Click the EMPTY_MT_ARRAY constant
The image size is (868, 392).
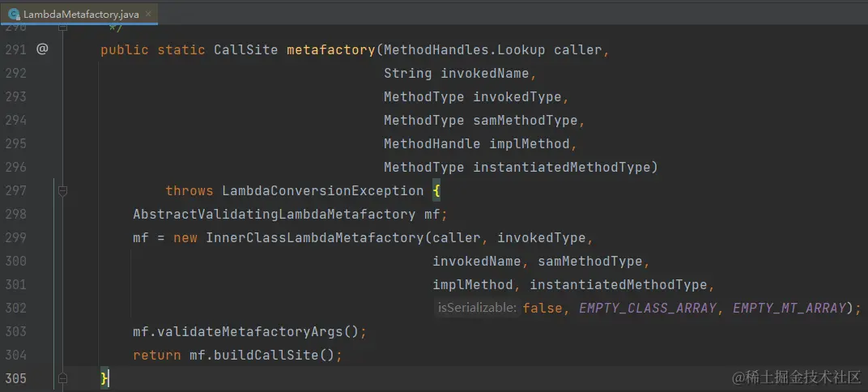(790, 309)
